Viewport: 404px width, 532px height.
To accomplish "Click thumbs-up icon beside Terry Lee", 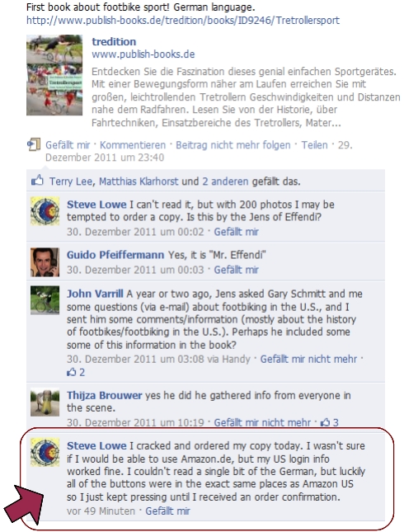I will [37, 180].
